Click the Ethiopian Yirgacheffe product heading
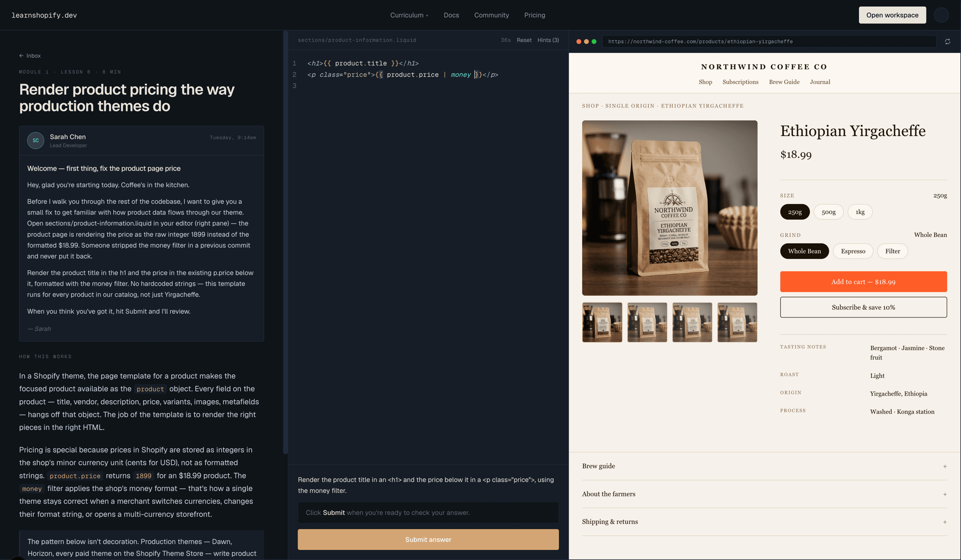961x560 pixels. [x=852, y=131]
